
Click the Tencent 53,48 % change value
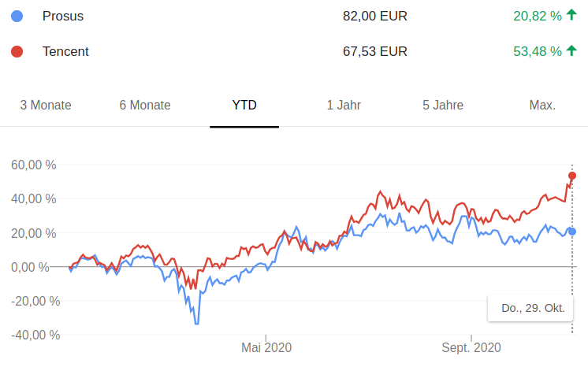point(537,52)
